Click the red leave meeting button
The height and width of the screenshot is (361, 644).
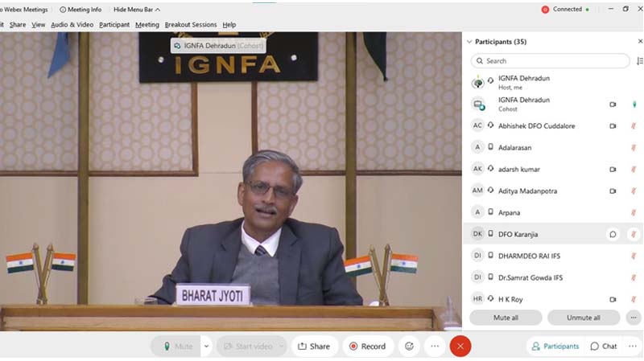(x=460, y=347)
